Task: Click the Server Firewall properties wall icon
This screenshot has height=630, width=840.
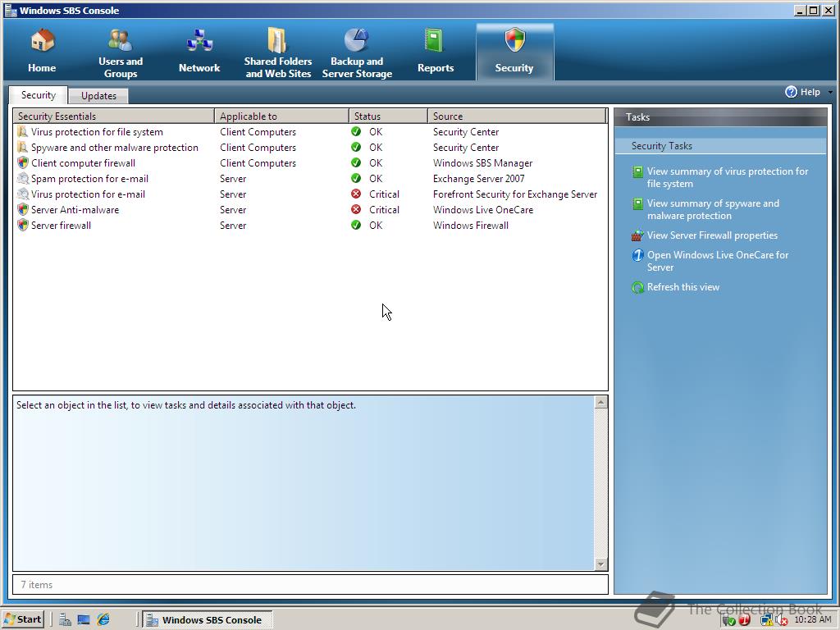Action: coord(637,235)
